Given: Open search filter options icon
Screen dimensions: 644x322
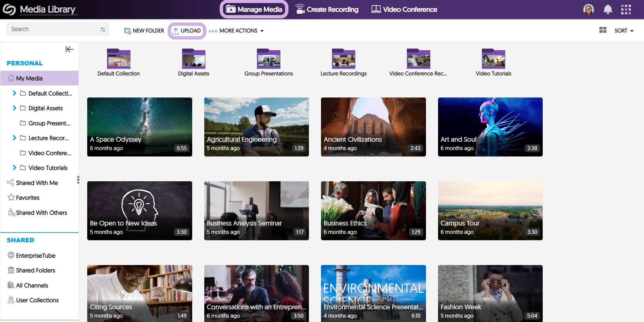Looking at the screenshot, I should [103, 29].
